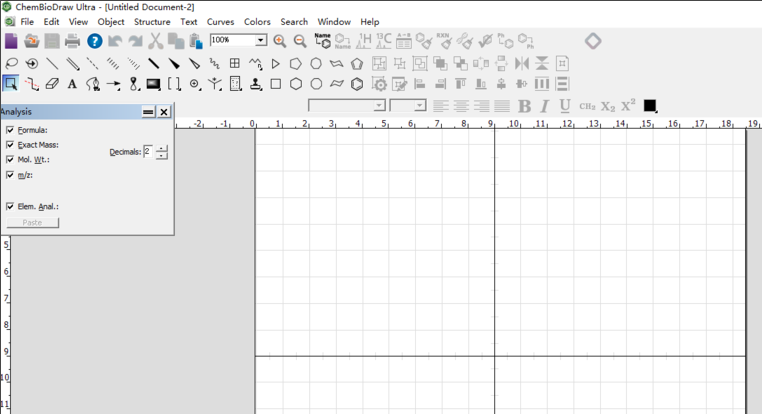This screenshot has width=762, height=414.
Task: Select the Benzene ring tool
Action: [x=357, y=84]
